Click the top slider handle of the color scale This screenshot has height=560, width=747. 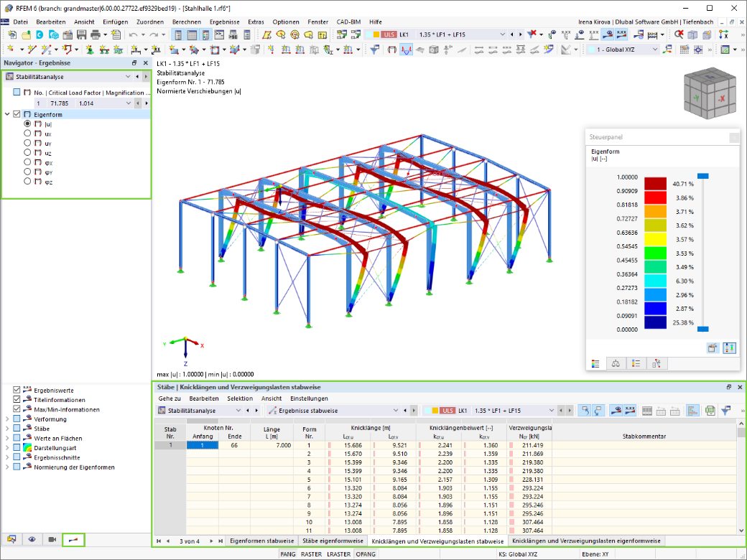(702, 176)
